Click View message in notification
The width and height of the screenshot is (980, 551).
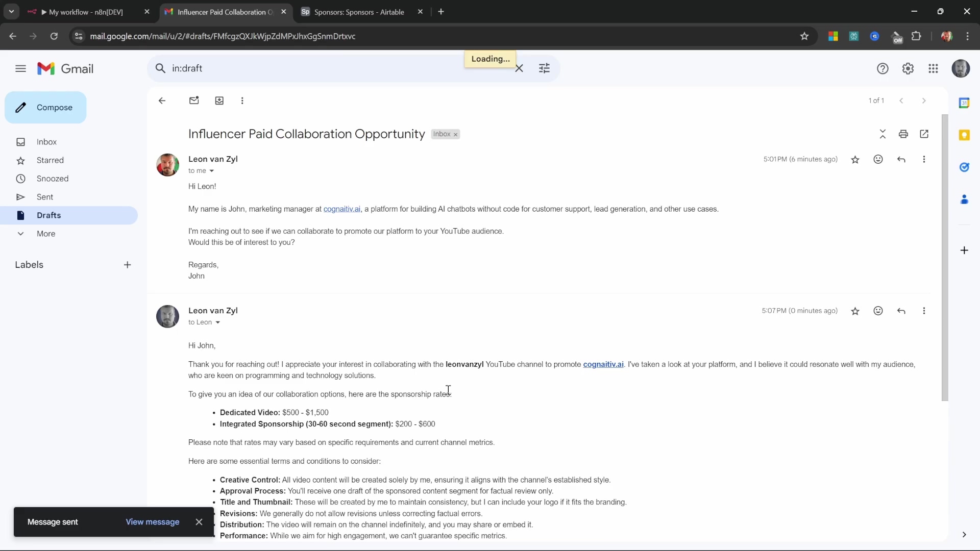coord(152,522)
